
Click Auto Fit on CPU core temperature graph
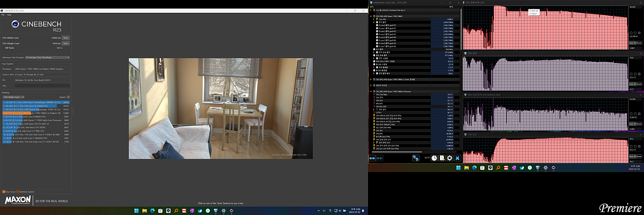click(632, 84)
